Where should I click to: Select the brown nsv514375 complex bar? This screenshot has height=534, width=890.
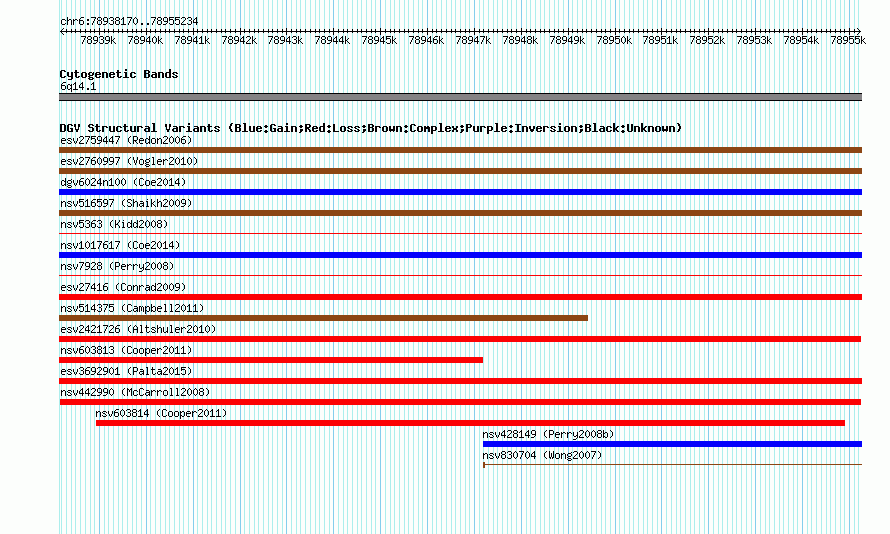pyautogui.click(x=324, y=318)
